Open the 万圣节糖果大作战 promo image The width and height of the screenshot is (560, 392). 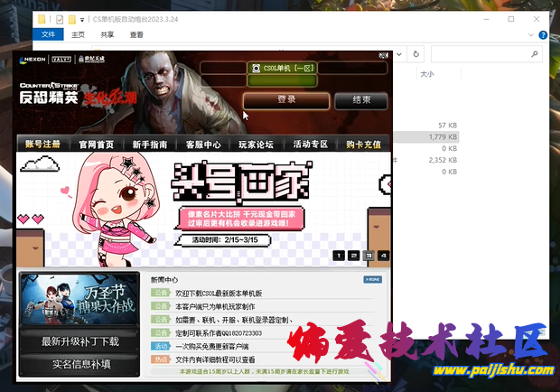pyautogui.click(x=79, y=299)
